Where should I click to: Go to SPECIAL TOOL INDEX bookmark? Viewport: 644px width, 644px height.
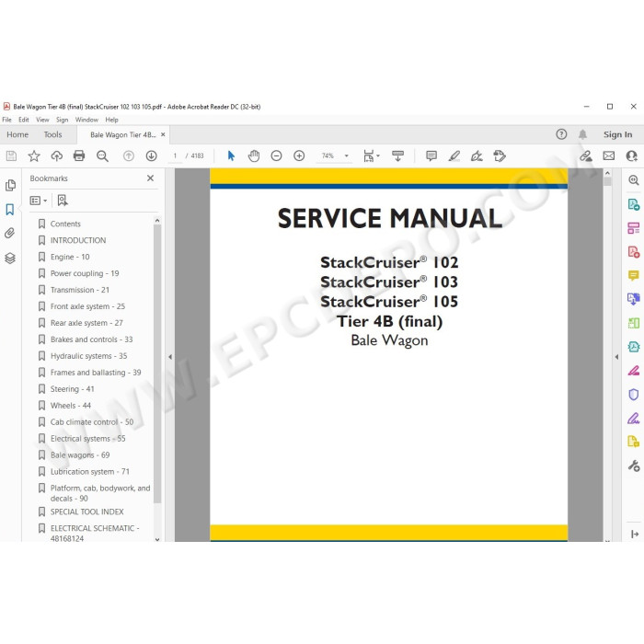point(86,512)
